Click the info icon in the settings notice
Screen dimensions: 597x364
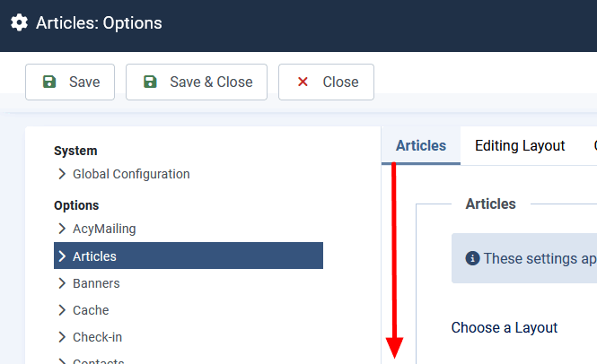point(472,258)
